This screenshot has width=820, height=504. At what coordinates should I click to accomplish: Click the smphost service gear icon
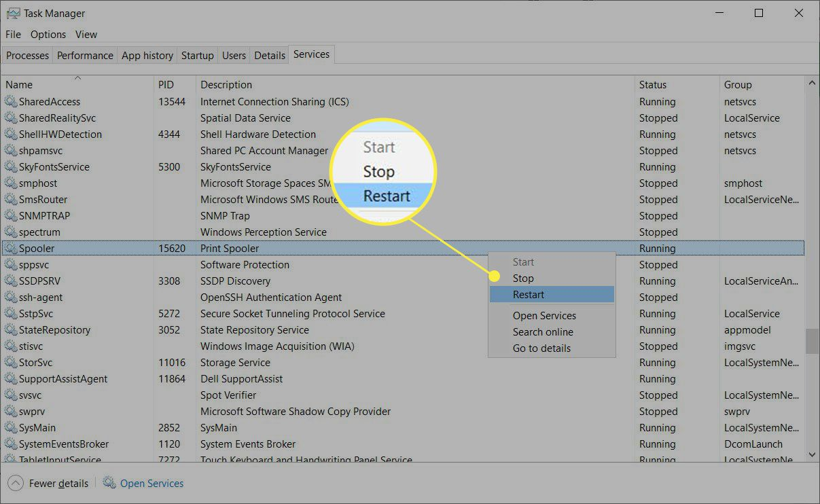(10, 183)
